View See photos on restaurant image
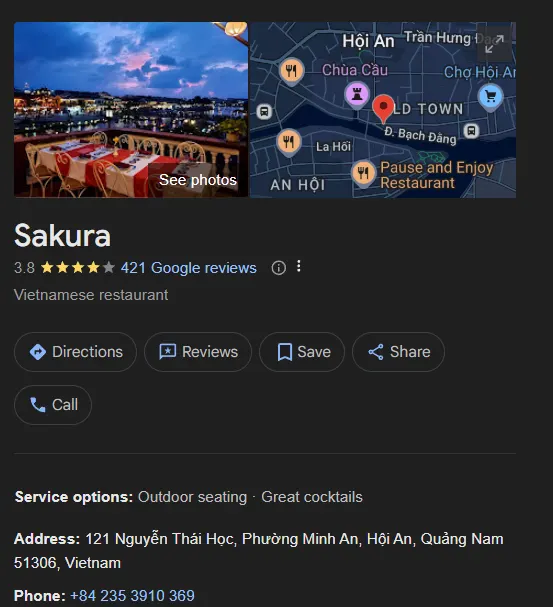The image size is (553, 607). (x=198, y=180)
